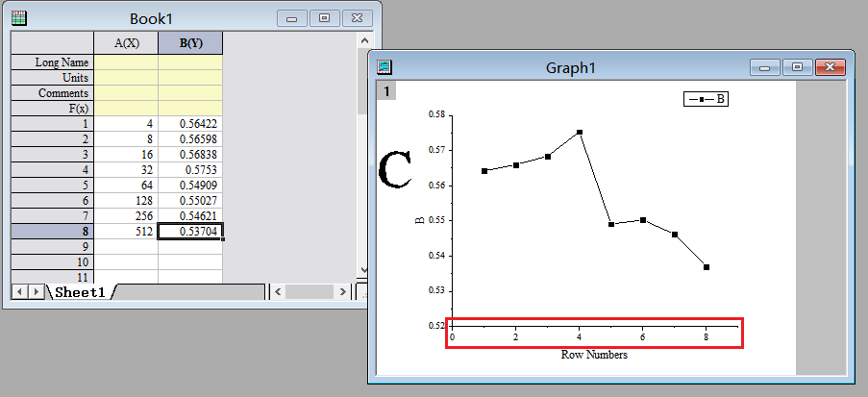The height and width of the screenshot is (397, 868).
Task: Click Book1 vertical scrollbar up arrow
Action: [364, 40]
